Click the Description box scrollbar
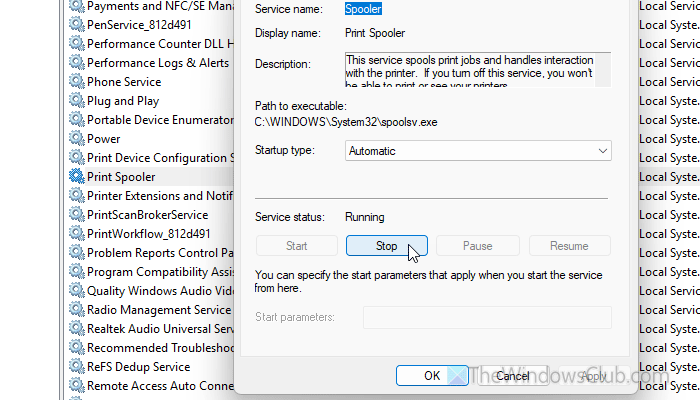The width and height of the screenshot is (700, 400). click(603, 70)
